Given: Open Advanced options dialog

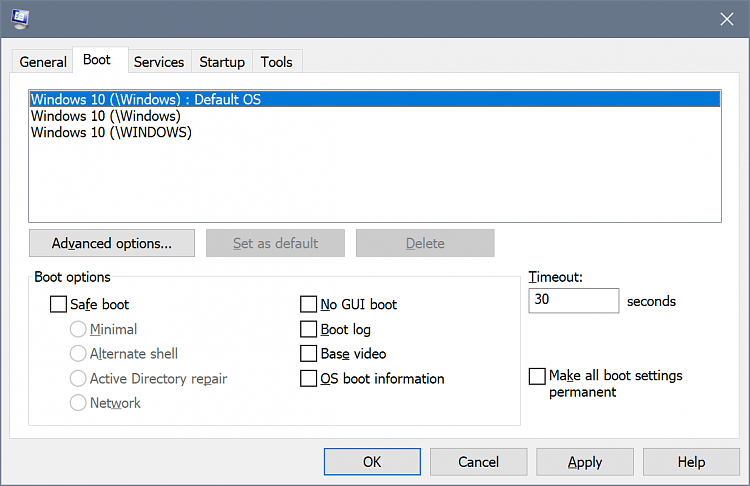Looking at the screenshot, I should tap(112, 243).
